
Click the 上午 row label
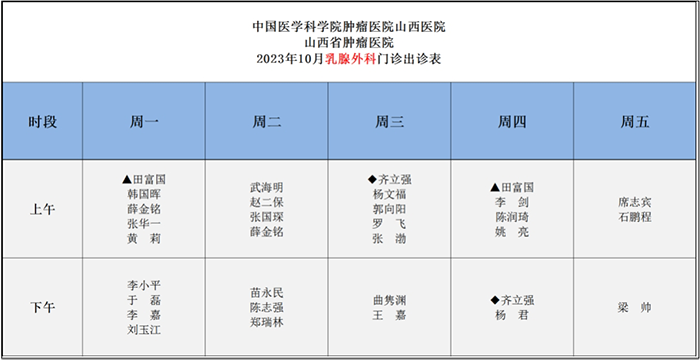click(x=43, y=209)
